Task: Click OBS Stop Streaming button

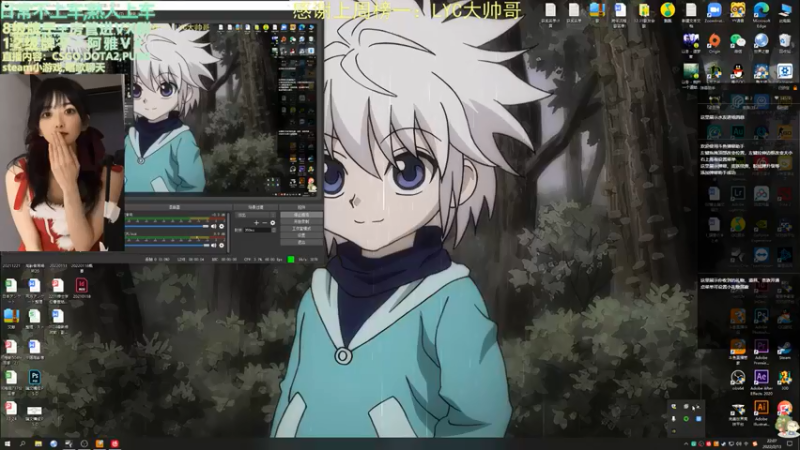Action: [301, 215]
